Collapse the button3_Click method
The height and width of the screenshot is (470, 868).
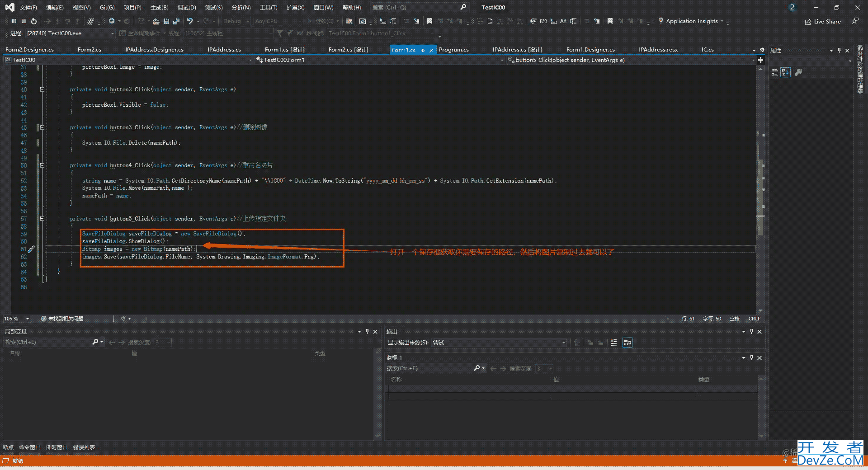click(42, 127)
